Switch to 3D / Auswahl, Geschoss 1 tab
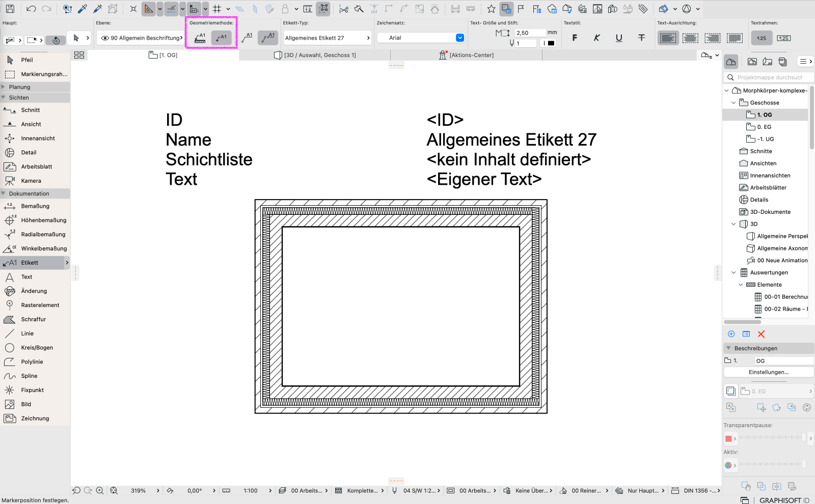 pyautogui.click(x=315, y=55)
